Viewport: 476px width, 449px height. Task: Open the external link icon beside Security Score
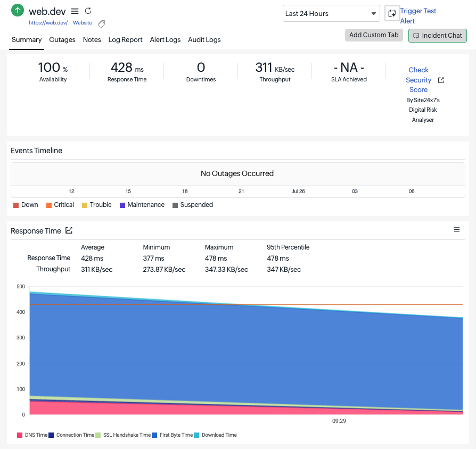[441, 80]
